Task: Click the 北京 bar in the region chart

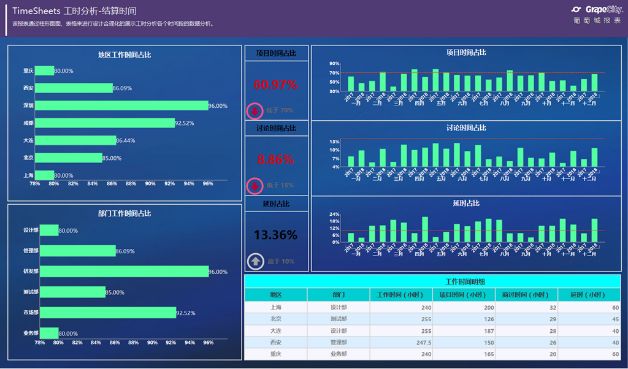Action: point(69,158)
